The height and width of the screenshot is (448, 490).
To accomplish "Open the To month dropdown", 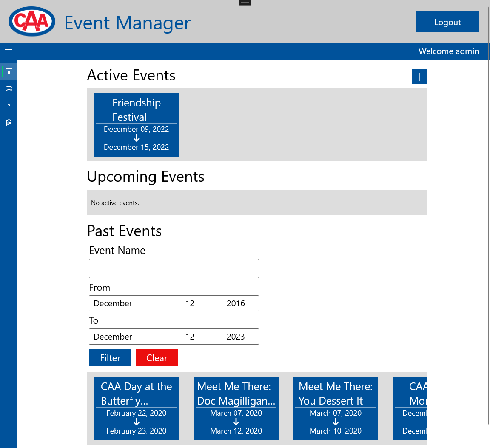I will [x=128, y=337].
